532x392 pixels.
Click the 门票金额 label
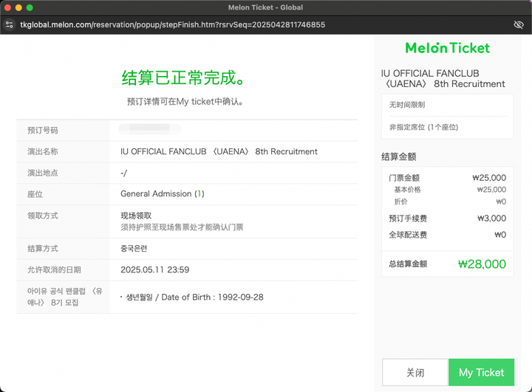click(x=404, y=178)
